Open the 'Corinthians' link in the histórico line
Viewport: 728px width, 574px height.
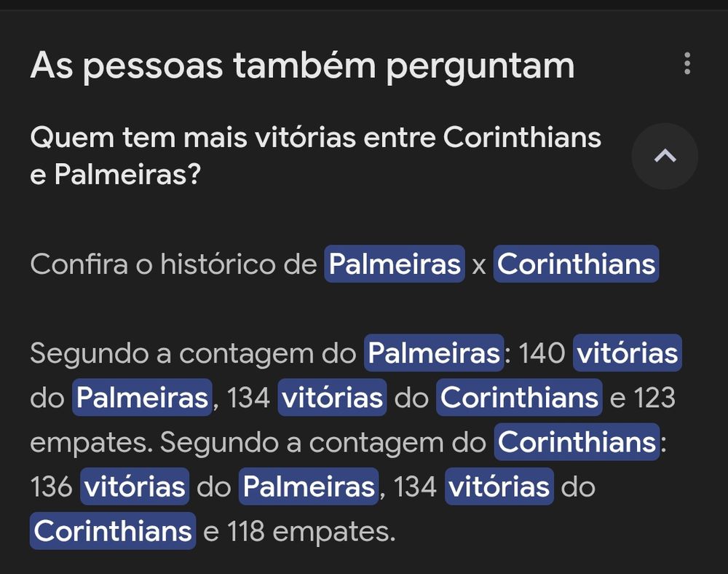tap(576, 264)
